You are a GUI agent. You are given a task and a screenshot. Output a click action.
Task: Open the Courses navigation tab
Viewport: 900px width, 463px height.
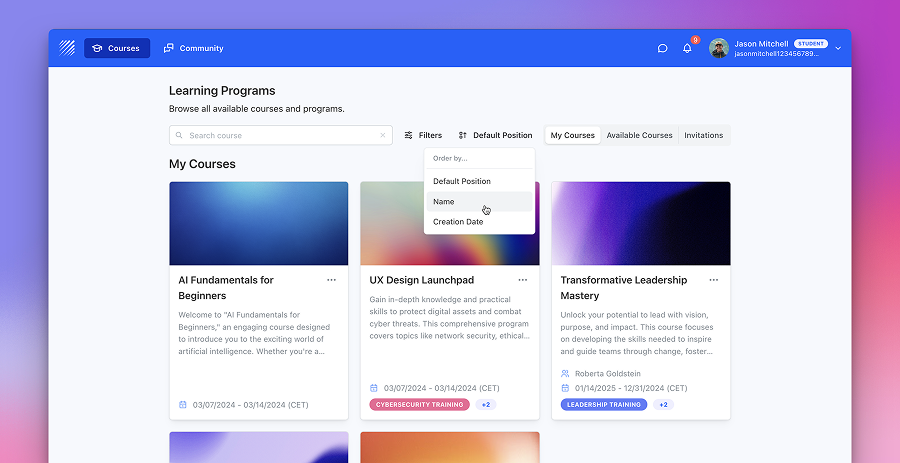[117, 48]
